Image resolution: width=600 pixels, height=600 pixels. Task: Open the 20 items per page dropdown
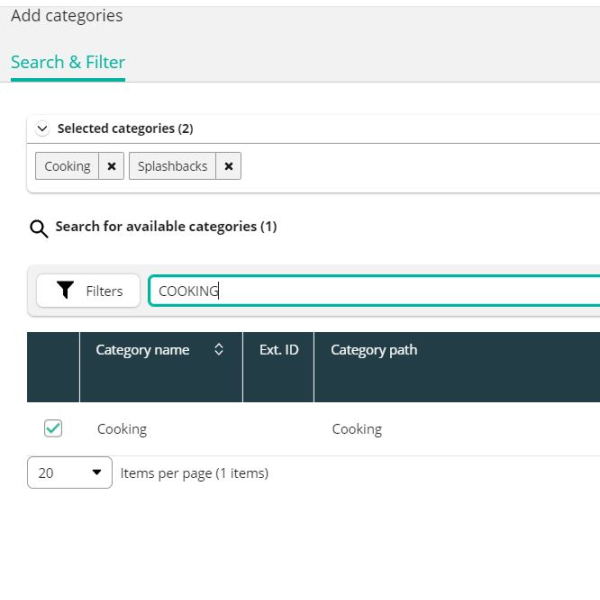pos(70,473)
